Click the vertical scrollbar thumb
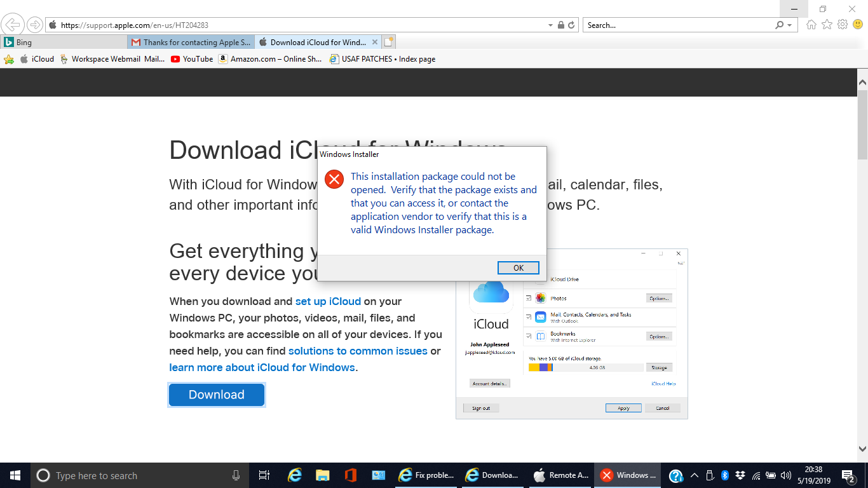Viewport: 868px width, 488px height. [862, 124]
